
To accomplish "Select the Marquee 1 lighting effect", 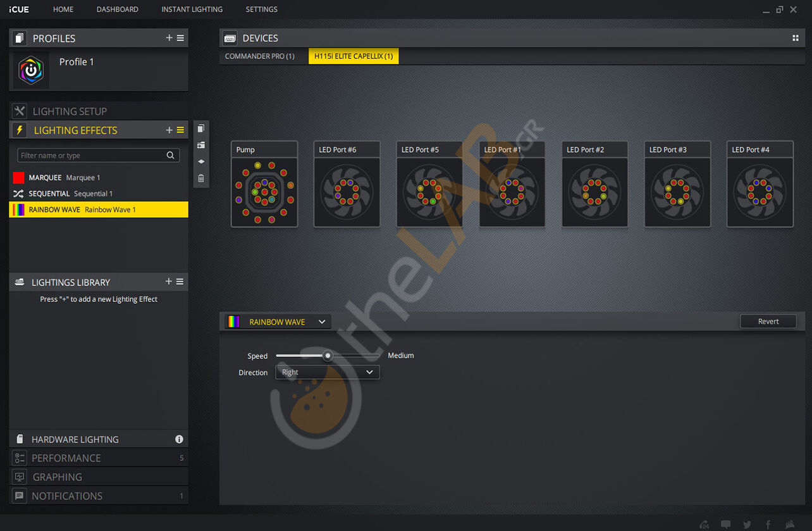I will pyautogui.click(x=99, y=178).
